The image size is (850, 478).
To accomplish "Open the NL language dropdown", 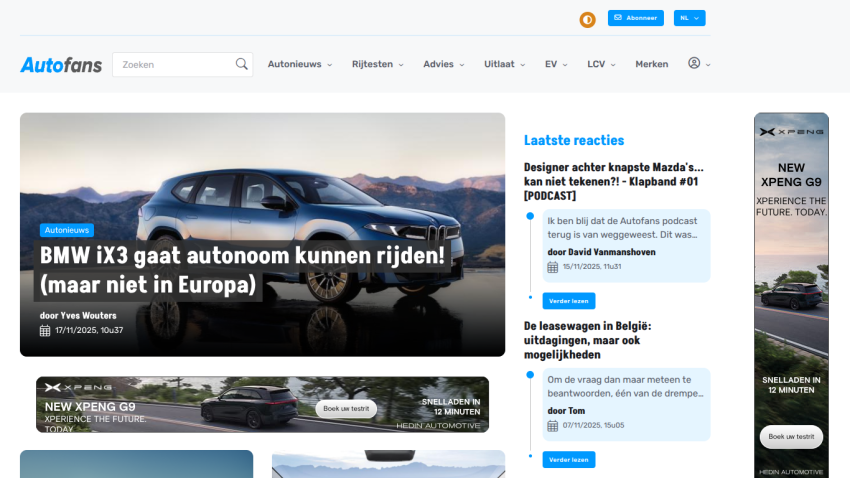I will (x=689, y=18).
